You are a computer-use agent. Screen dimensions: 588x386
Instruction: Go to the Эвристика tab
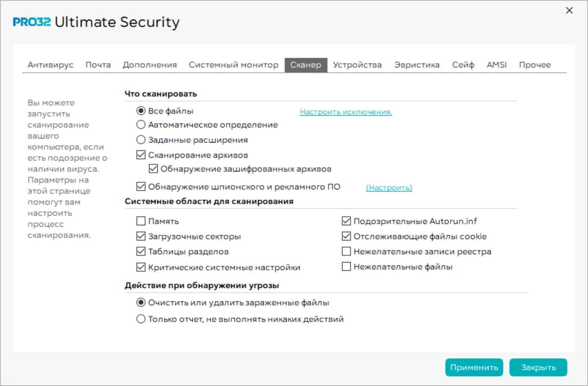(x=417, y=65)
